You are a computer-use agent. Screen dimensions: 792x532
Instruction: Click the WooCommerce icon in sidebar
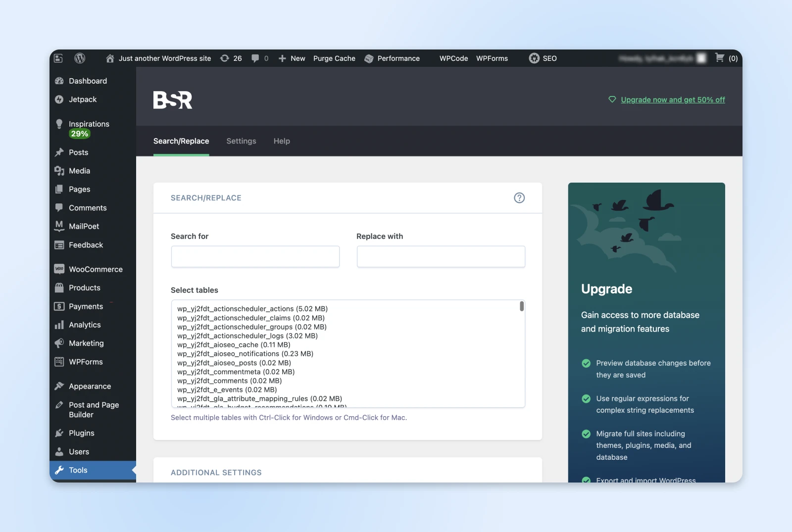[59, 269]
